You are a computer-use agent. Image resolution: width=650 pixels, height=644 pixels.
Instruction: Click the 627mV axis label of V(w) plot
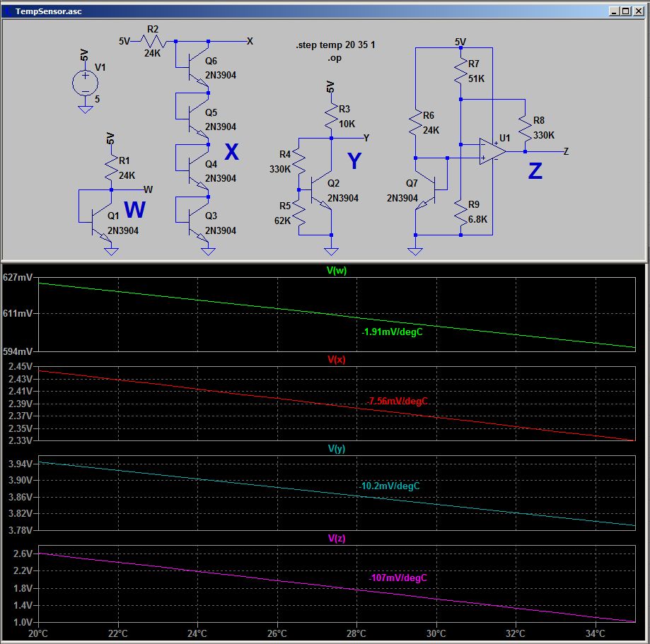(17, 277)
